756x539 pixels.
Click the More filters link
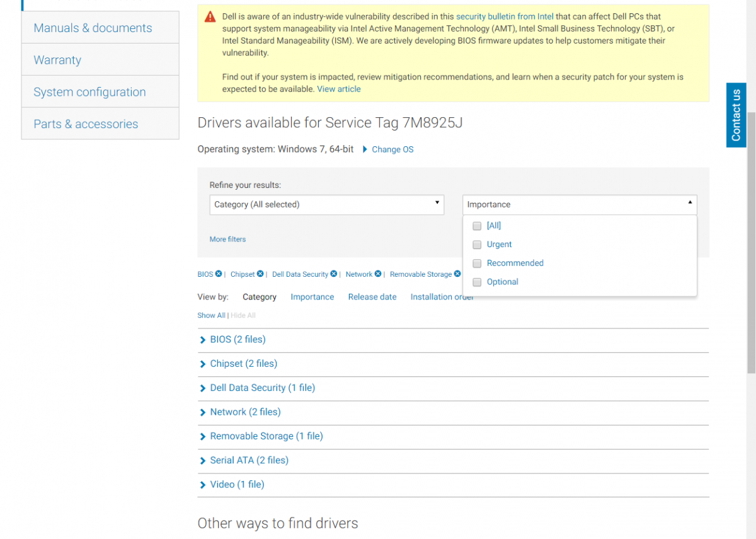tap(227, 239)
